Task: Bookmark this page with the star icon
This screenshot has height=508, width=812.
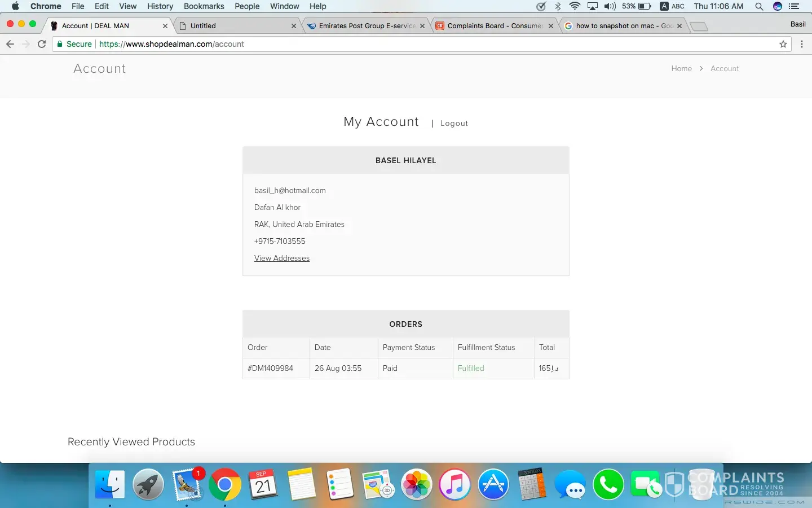Action: (783, 44)
